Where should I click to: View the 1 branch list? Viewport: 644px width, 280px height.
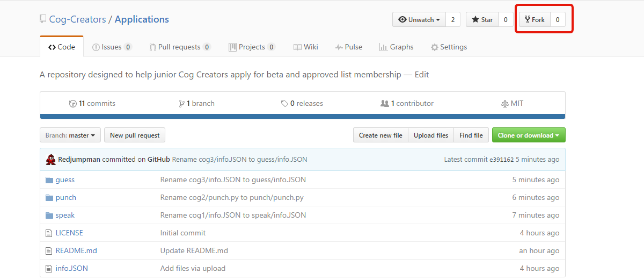tap(197, 103)
